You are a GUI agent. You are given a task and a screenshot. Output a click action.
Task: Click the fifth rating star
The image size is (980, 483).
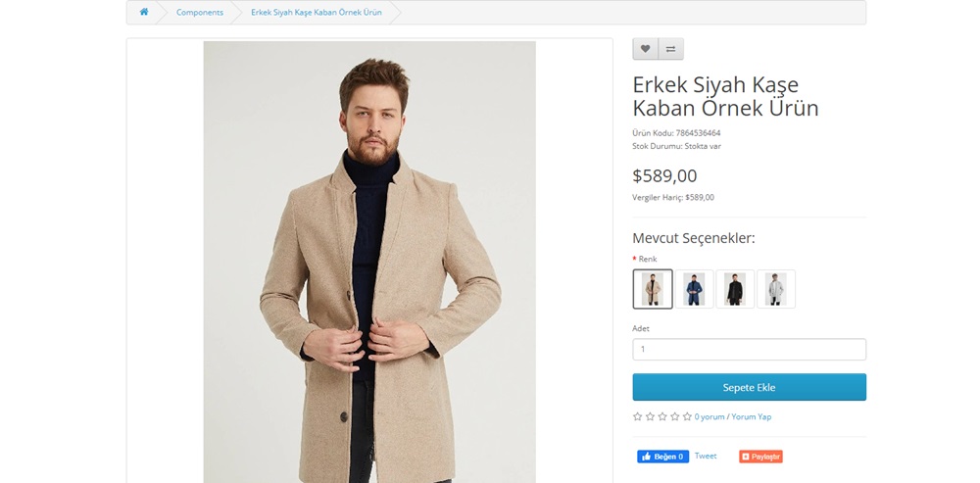click(687, 416)
